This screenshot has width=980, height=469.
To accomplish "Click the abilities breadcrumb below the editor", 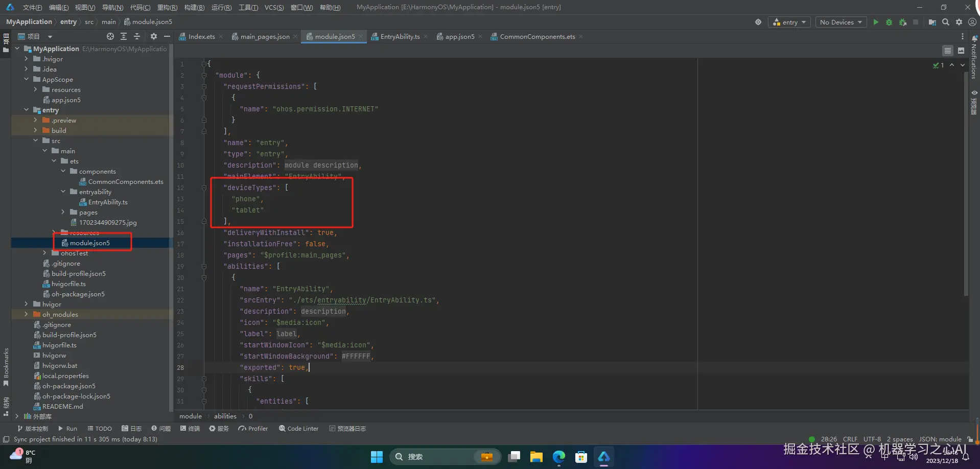I will pyautogui.click(x=225, y=416).
